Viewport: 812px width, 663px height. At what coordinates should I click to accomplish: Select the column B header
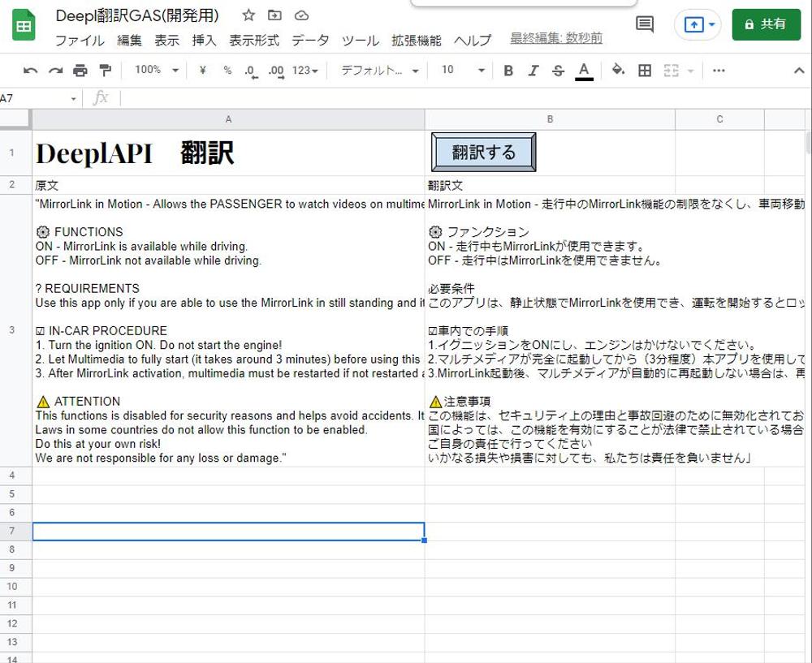point(550,119)
